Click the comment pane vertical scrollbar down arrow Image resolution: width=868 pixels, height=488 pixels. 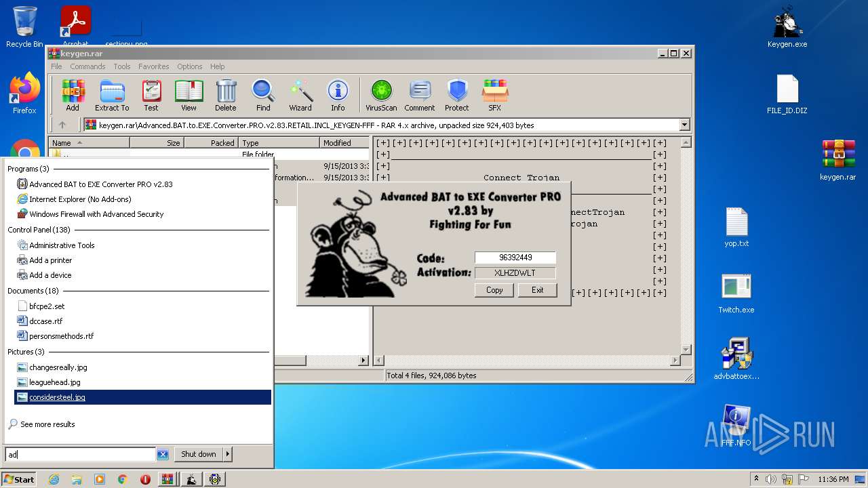(x=686, y=350)
